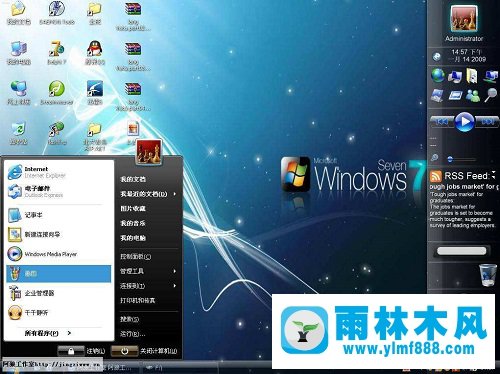This screenshot has height=374, width=500.
Task: Expand 我最近的文档 recent documents submenu
Action: [148, 194]
